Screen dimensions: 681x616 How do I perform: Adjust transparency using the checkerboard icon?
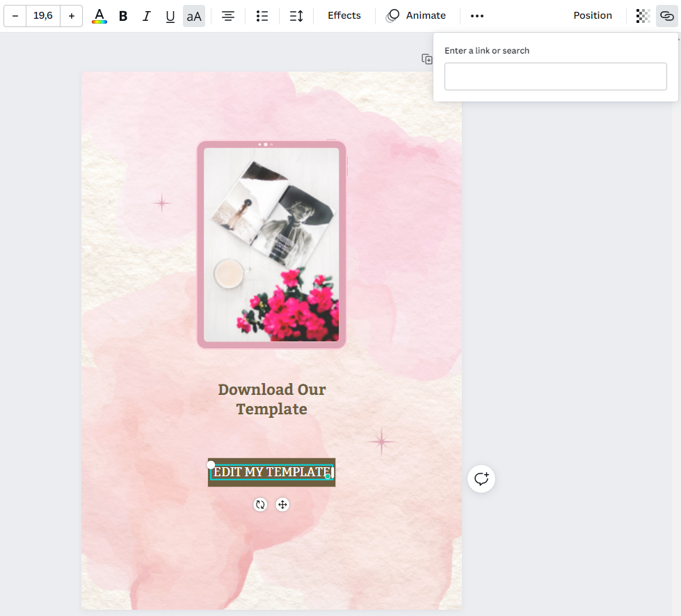(641, 15)
